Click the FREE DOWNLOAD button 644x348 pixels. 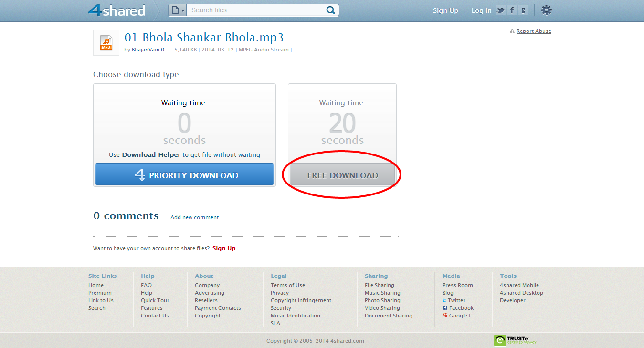tap(342, 175)
